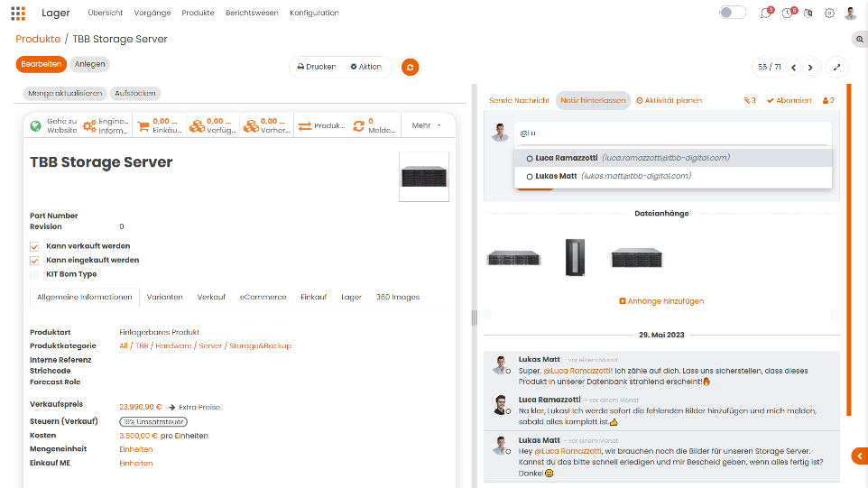Click the company switcher icon in top bar
868x488 pixels.
click(x=808, y=14)
